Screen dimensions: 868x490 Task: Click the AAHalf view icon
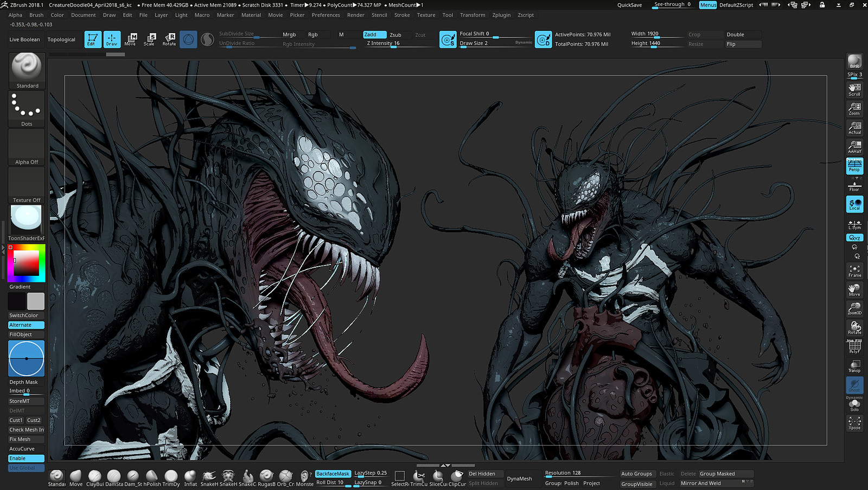(x=854, y=146)
